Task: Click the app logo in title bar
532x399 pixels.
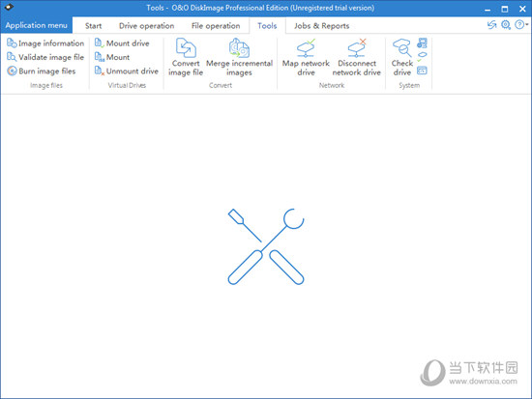Action: (9, 7)
